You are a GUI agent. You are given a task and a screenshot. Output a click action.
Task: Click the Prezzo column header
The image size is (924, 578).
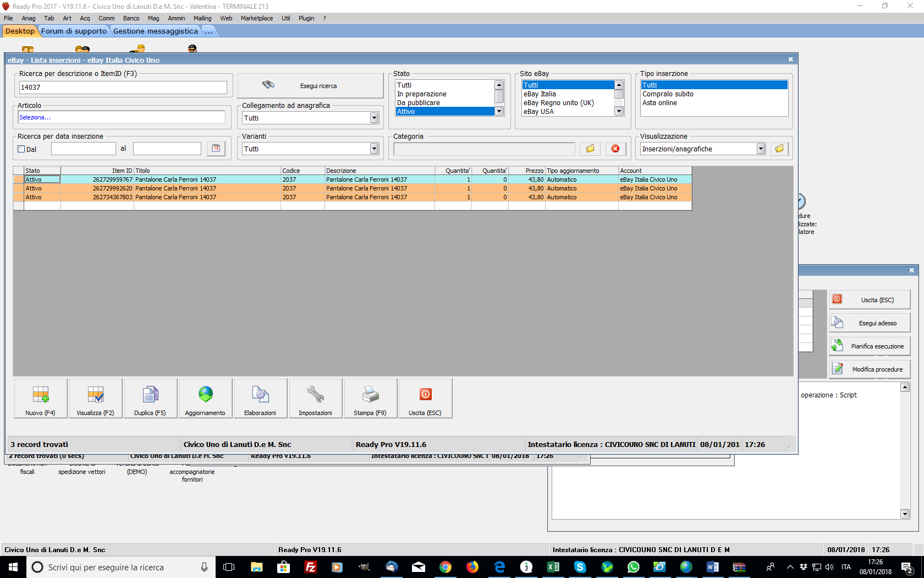527,171
